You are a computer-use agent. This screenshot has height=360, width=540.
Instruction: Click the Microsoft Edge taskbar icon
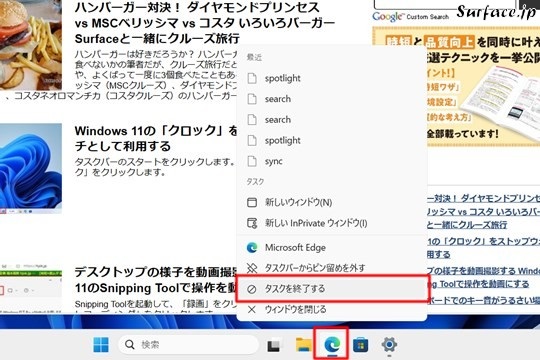pos(332,344)
